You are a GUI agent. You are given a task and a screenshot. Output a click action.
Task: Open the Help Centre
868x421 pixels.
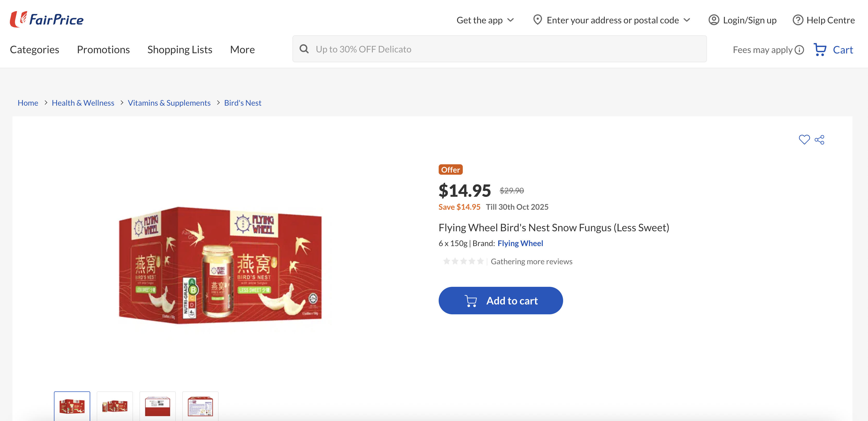pos(823,20)
